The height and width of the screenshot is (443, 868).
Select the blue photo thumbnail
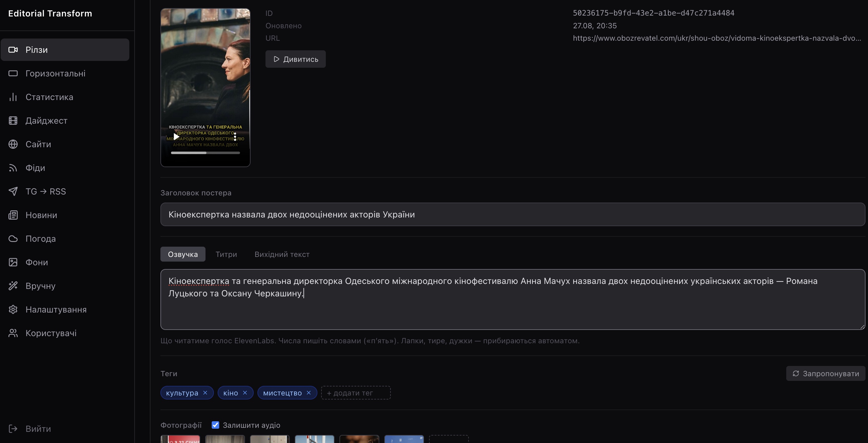click(404, 439)
